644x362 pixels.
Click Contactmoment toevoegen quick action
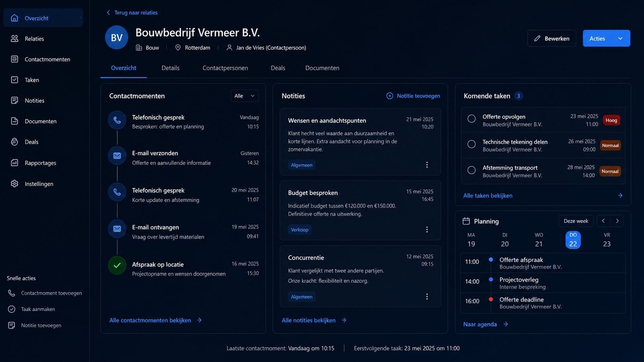tap(45, 293)
